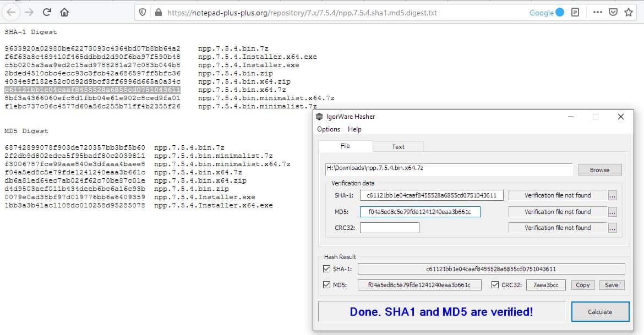Click the 'MD5 Digest' heading text
Viewport: 644px width, 335px height.
click(26, 131)
